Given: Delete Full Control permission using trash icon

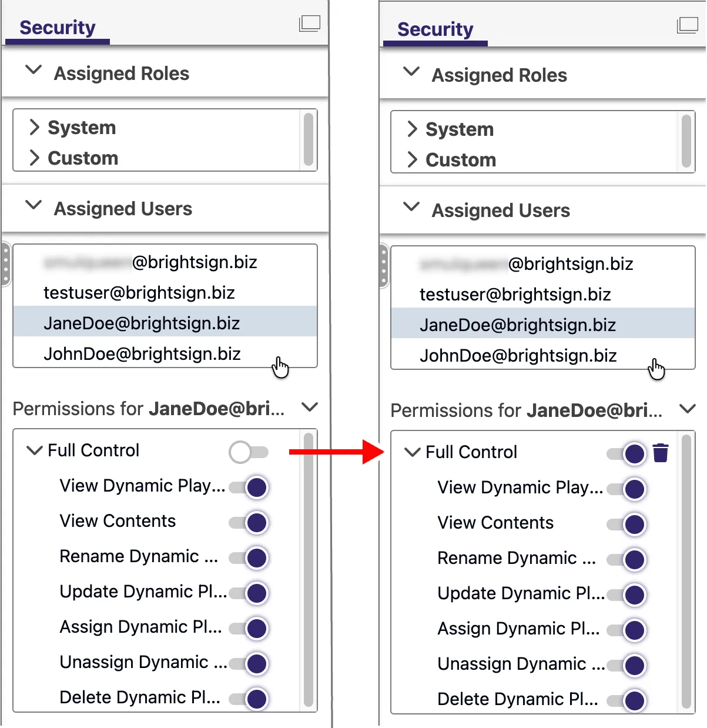Looking at the screenshot, I should [x=661, y=453].
